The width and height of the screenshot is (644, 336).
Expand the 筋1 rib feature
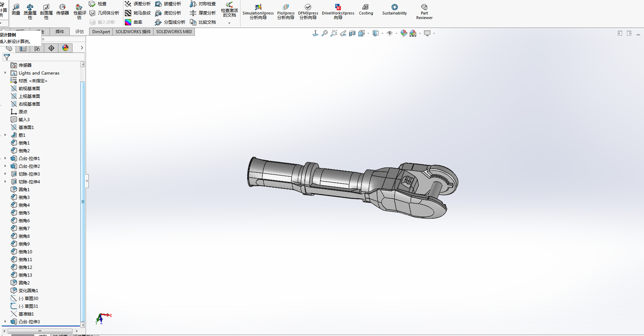pyautogui.click(x=5, y=135)
